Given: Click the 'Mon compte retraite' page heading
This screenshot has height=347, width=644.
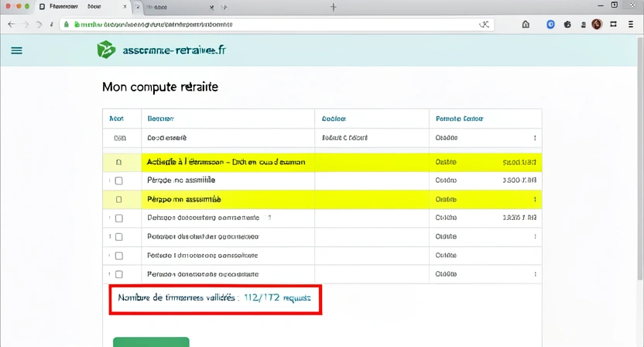Looking at the screenshot, I should (x=160, y=88).
